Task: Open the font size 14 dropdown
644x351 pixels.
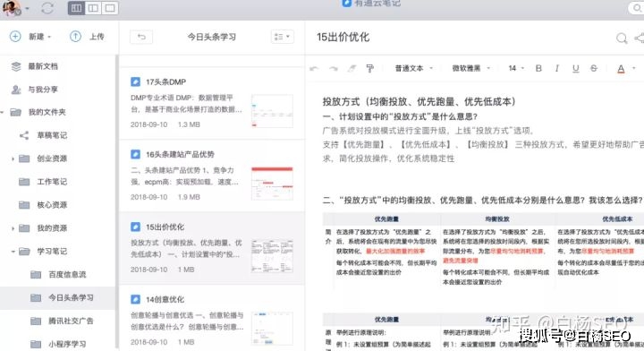Action: pos(516,68)
